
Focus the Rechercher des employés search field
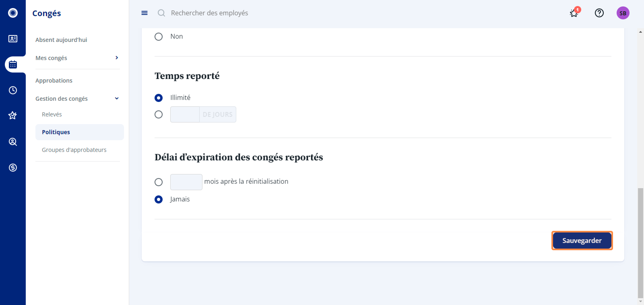point(210,13)
